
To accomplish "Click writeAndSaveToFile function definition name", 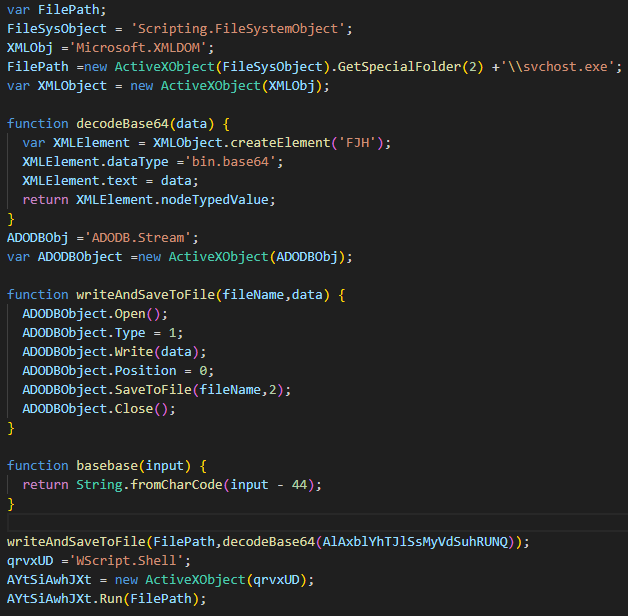I will [x=146, y=295].
